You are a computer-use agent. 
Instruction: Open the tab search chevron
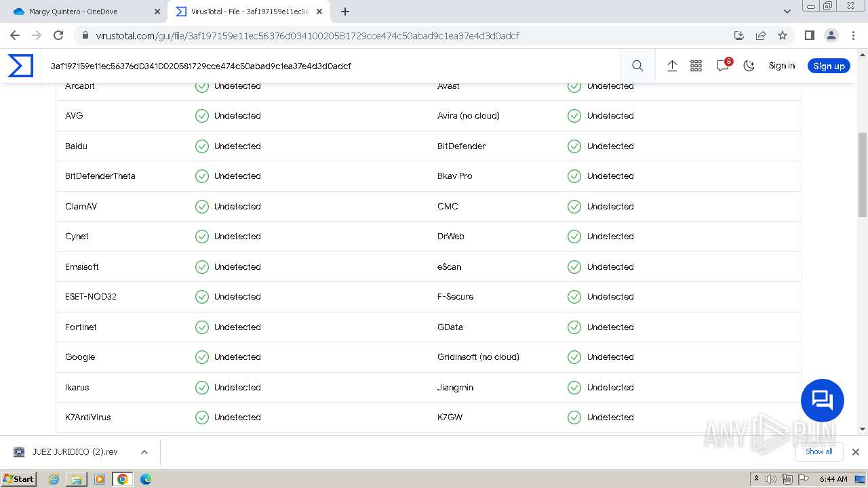pos(787,12)
